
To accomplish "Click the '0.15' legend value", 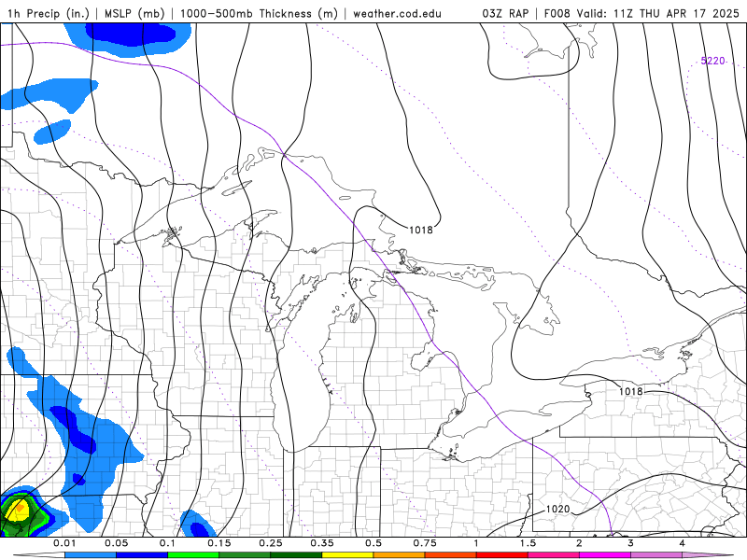I will point(219,543).
